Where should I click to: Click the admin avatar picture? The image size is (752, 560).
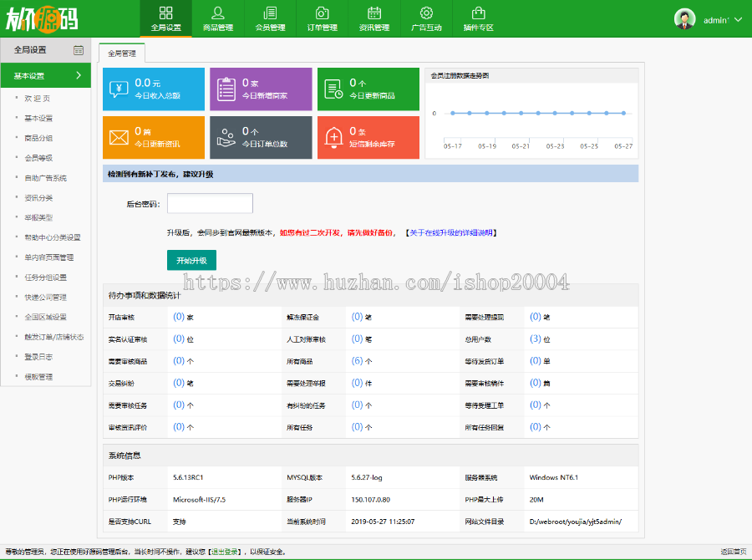click(684, 19)
